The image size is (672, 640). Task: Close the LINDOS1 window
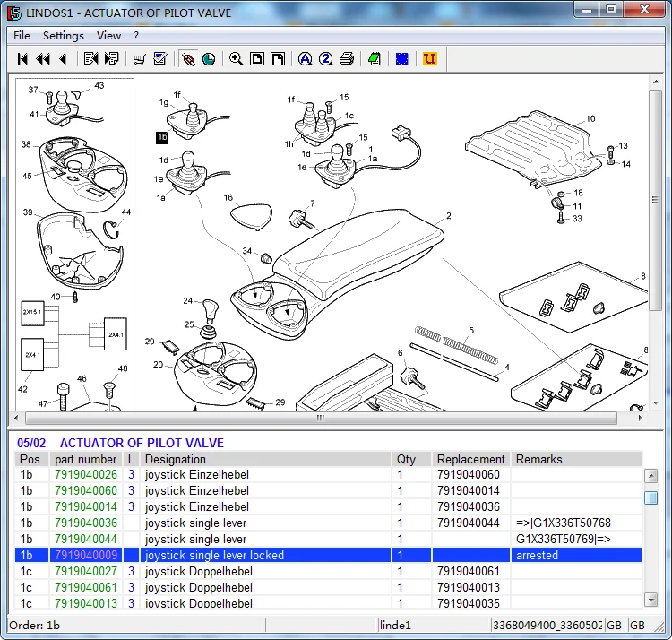click(644, 10)
